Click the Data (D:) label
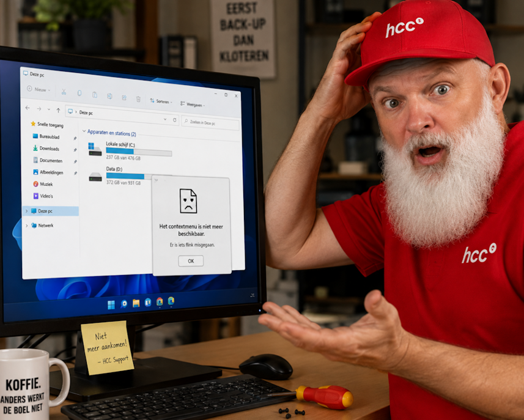Image resolution: width=524 pixels, height=420 pixels. (114, 169)
